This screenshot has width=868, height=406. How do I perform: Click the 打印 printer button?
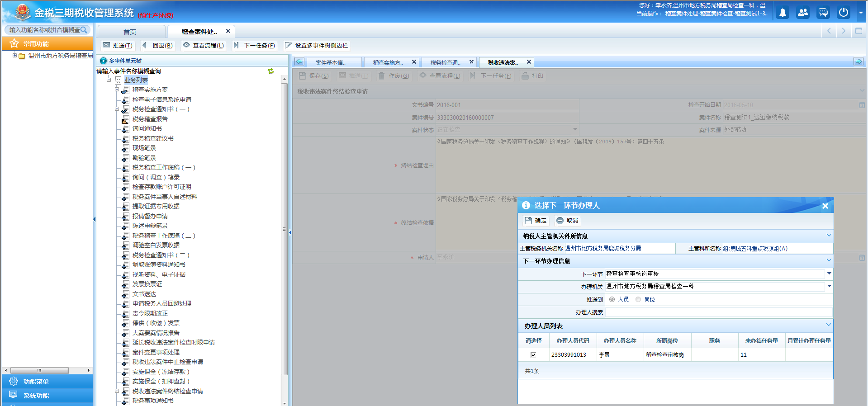point(532,76)
